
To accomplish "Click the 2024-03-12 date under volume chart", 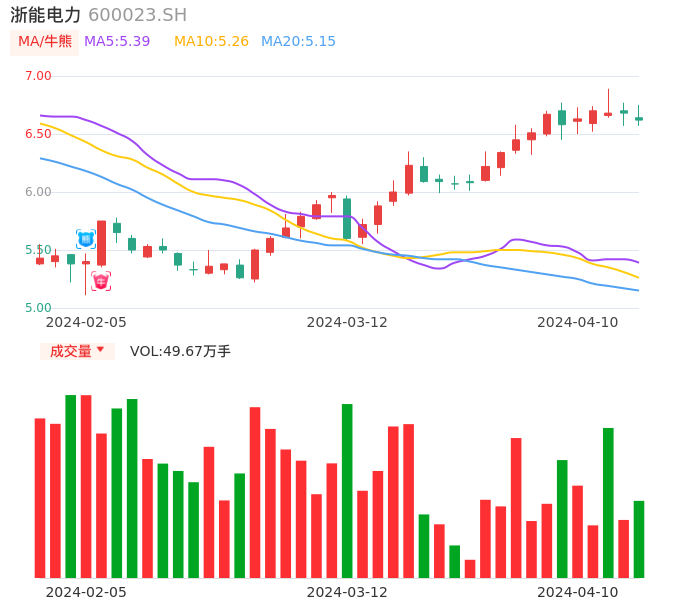I will pos(347,592).
